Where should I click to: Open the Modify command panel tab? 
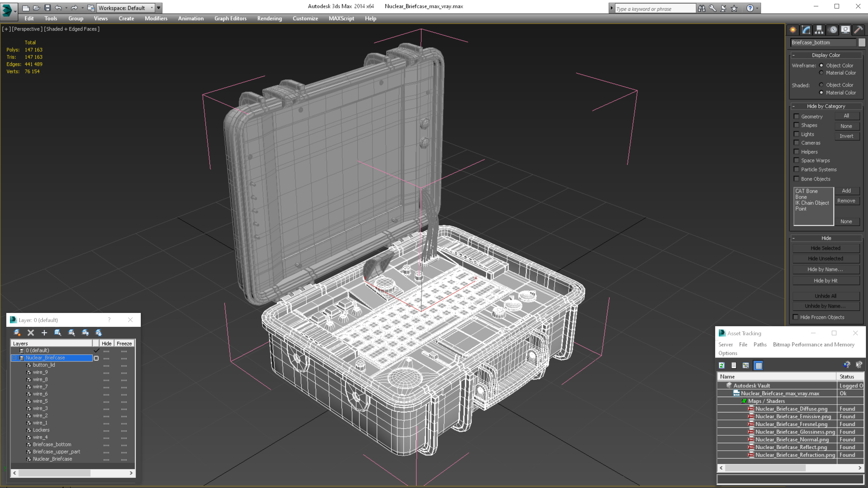[x=806, y=30]
